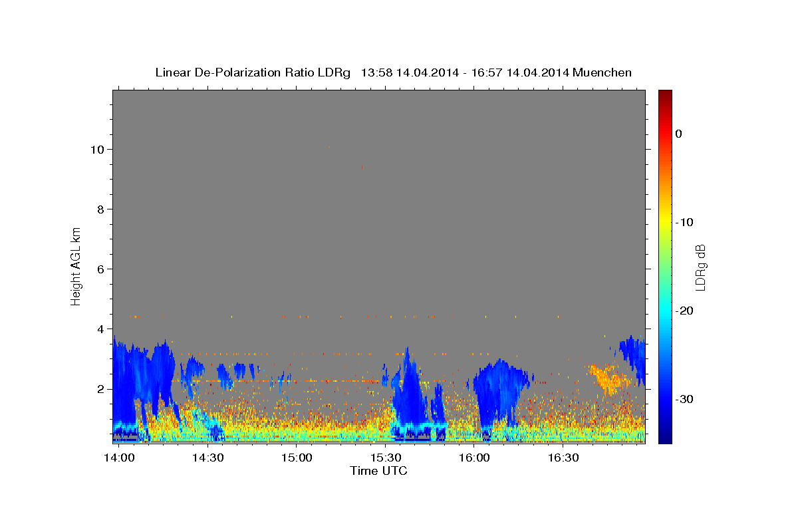Click the dark red top of colorbar
This screenshot has height=532, width=798.
(665, 95)
